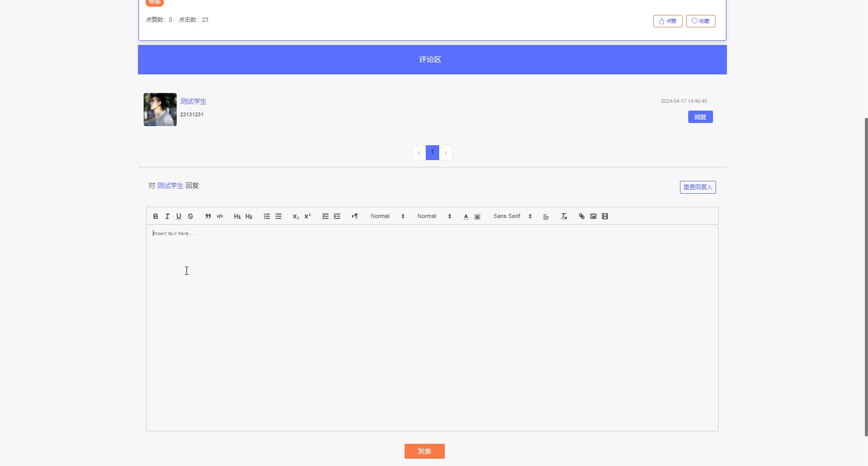Apply superscript formatting
The width and height of the screenshot is (868, 466).
click(x=307, y=216)
